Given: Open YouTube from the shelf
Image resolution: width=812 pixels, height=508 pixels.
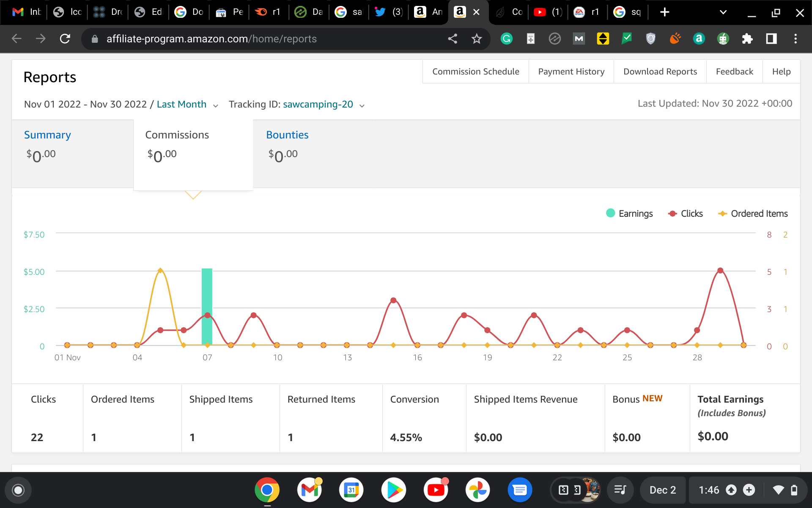Looking at the screenshot, I should click(436, 490).
